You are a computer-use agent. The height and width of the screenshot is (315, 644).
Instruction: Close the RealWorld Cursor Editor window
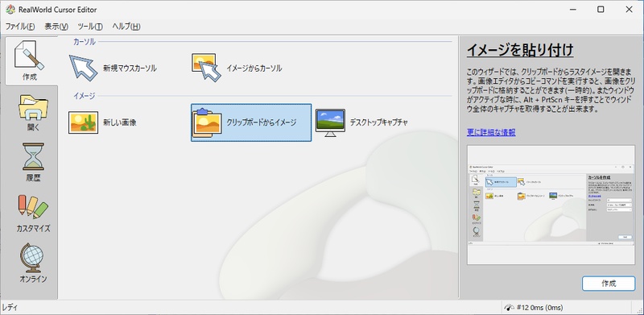pyautogui.click(x=629, y=10)
